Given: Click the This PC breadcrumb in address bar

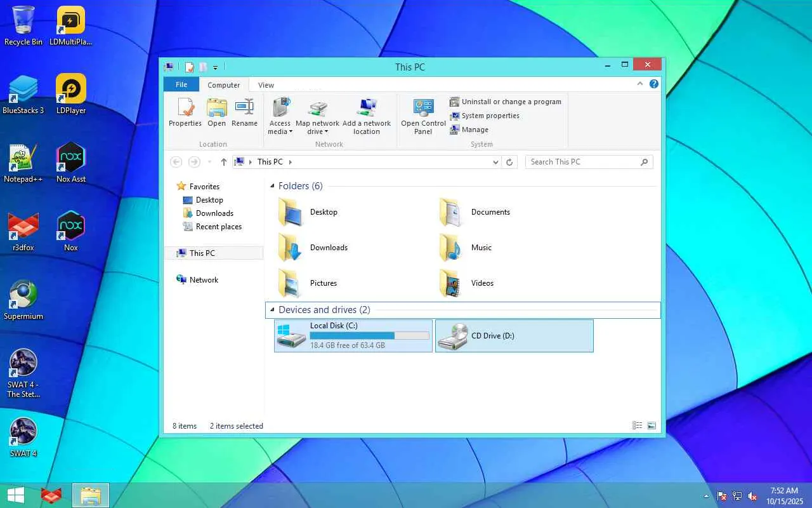Looking at the screenshot, I should pos(270,162).
